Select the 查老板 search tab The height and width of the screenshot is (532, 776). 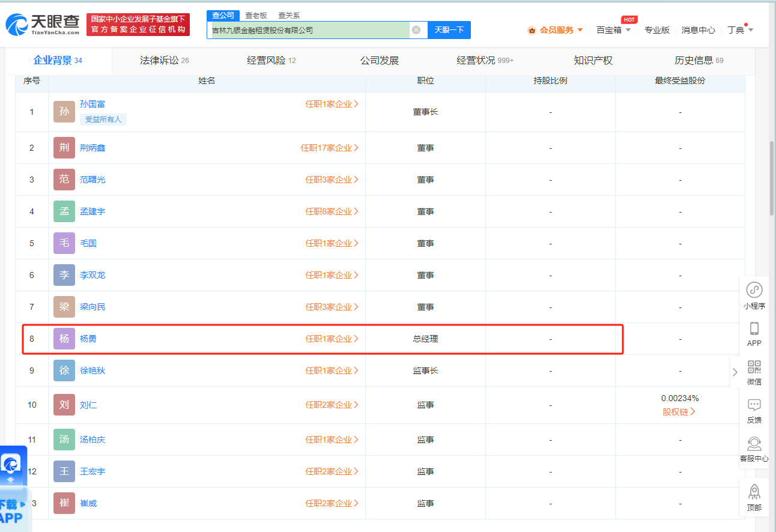click(x=256, y=15)
